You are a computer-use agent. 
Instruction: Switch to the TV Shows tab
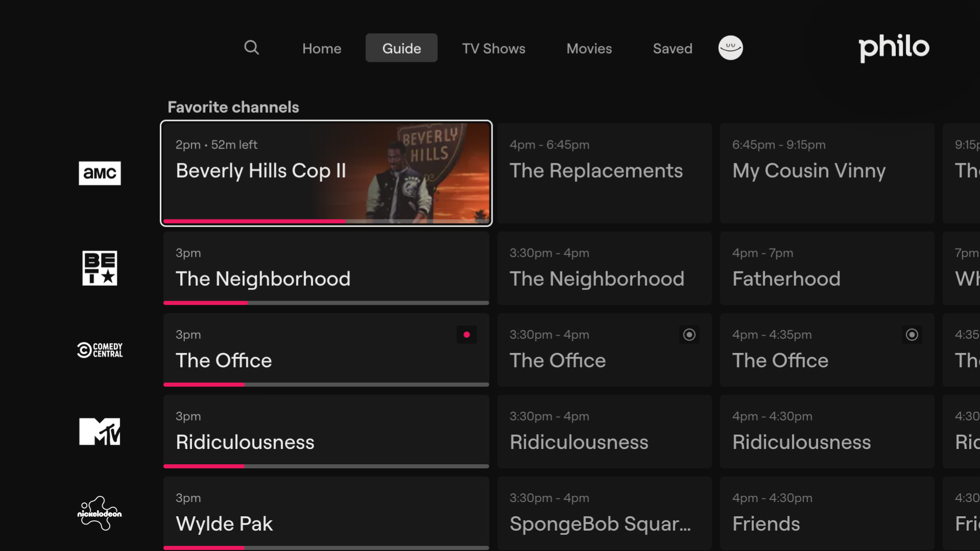pos(494,48)
